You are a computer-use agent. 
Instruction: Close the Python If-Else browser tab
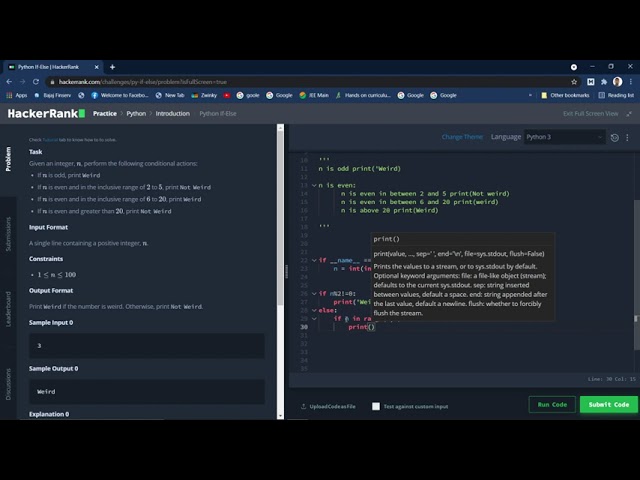click(97, 67)
